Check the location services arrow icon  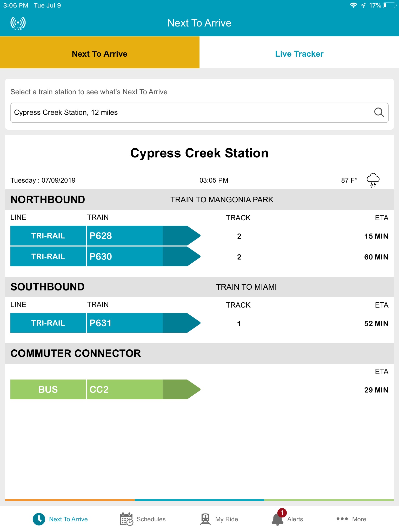point(363,5)
